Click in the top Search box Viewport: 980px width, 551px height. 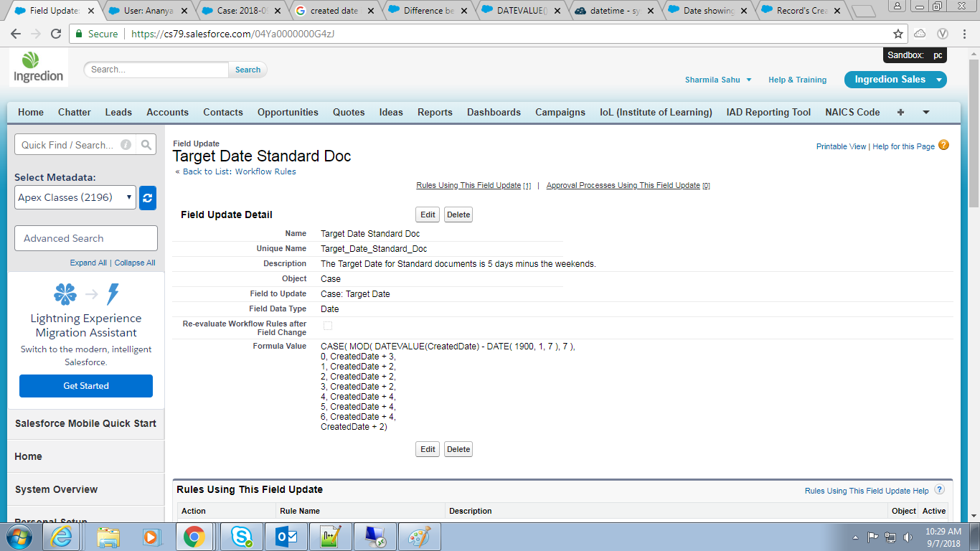156,70
